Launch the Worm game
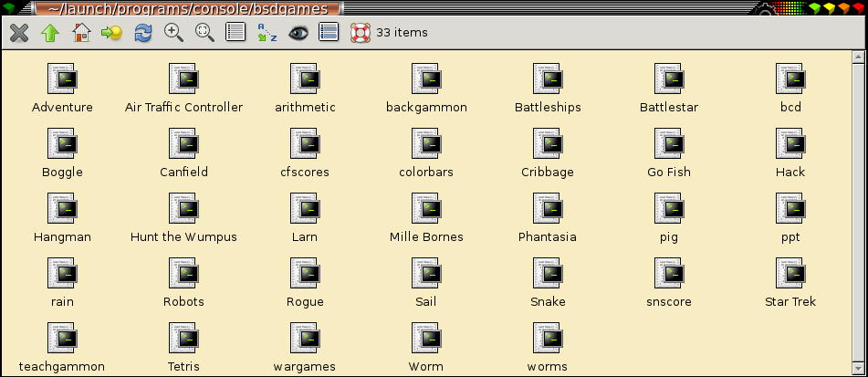 426,348
